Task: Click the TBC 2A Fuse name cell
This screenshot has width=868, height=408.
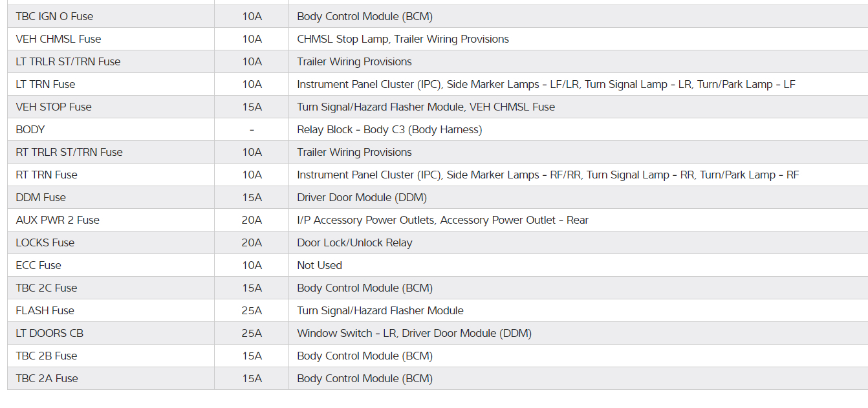Action: [x=47, y=378]
